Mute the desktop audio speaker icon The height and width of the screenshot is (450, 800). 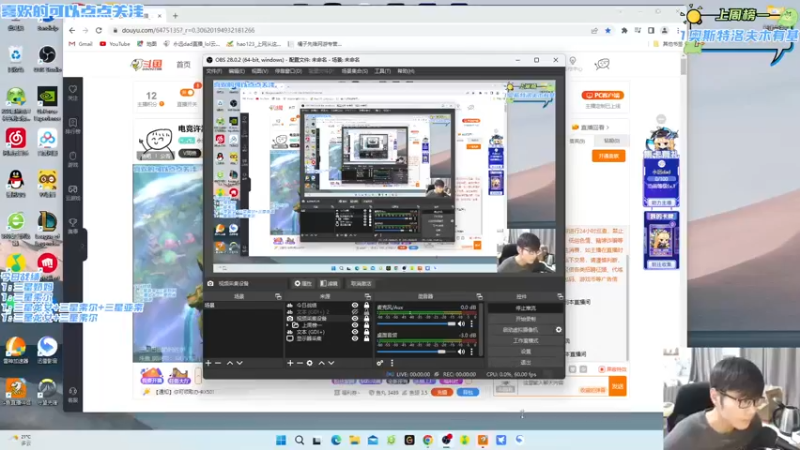point(461,352)
